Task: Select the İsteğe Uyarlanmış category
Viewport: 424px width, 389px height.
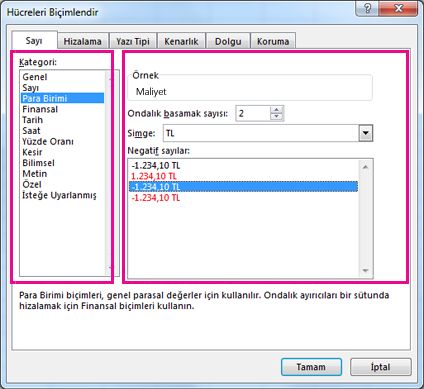Action: coord(63,195)
